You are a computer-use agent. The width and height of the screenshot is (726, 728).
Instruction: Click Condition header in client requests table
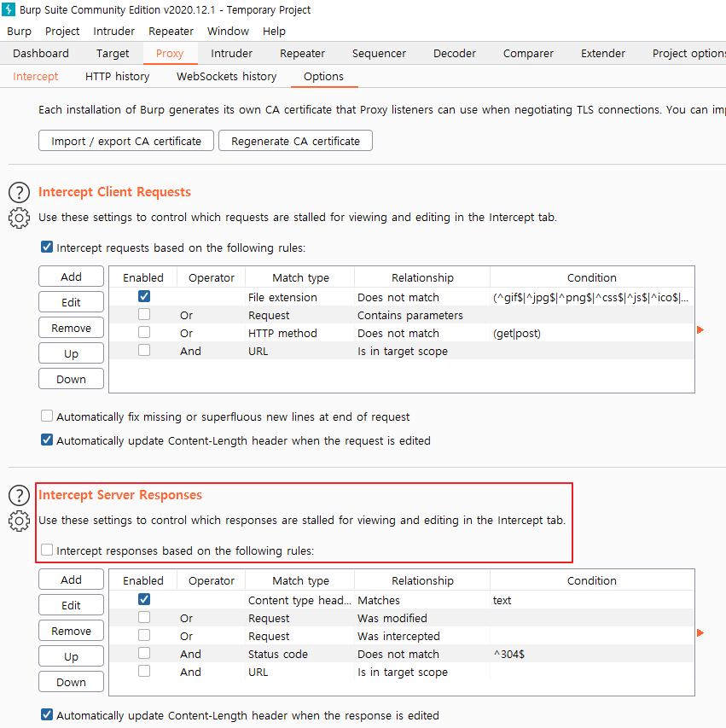(x=592, y=277)
